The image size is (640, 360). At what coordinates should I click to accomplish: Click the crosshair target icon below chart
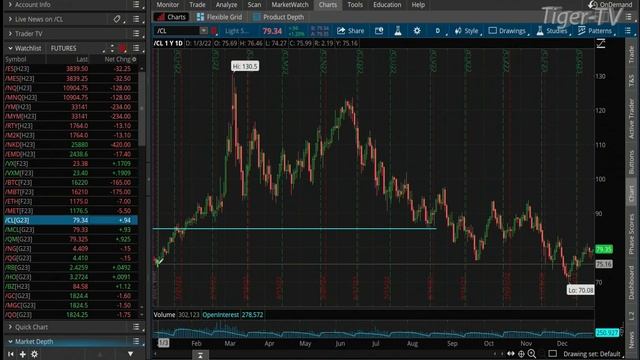pos(521,353)
